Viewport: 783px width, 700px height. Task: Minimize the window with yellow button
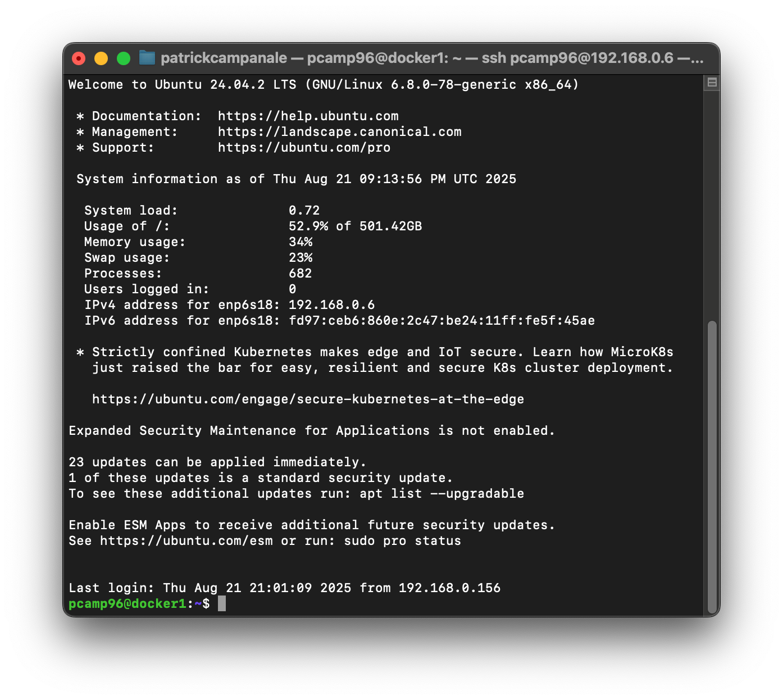(x=101, y=58)
